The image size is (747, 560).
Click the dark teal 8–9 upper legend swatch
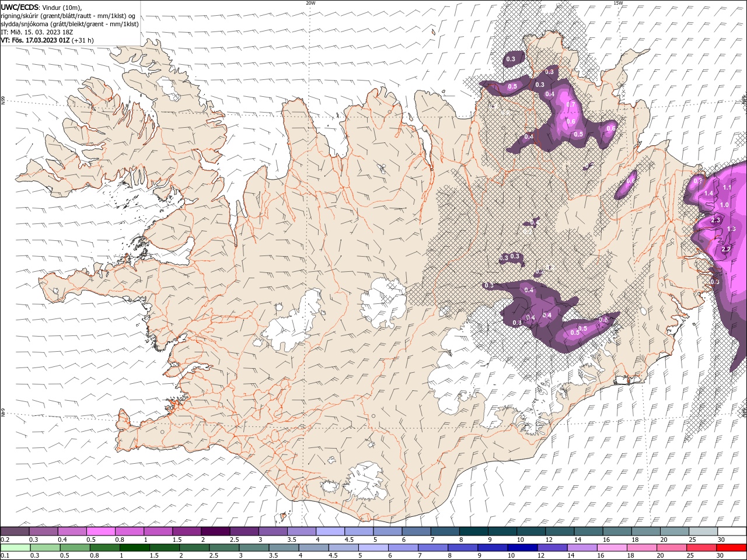(474, 531)
